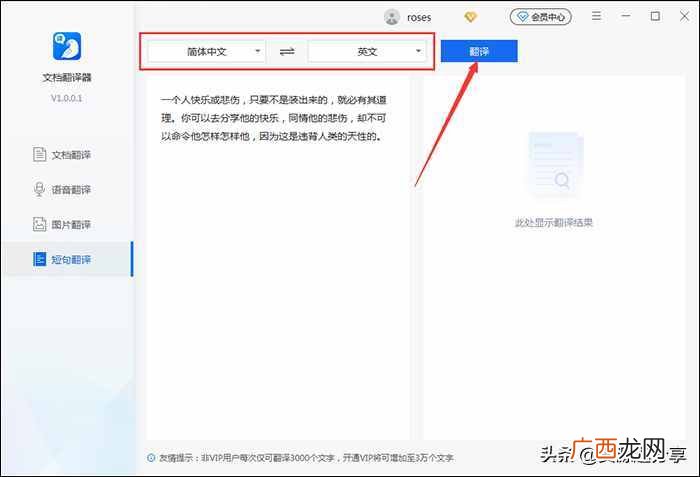The width and height of the screenshot is (700, 477).
Task: Click the 语音翻译 microphone icon
Action: (39, 189)
